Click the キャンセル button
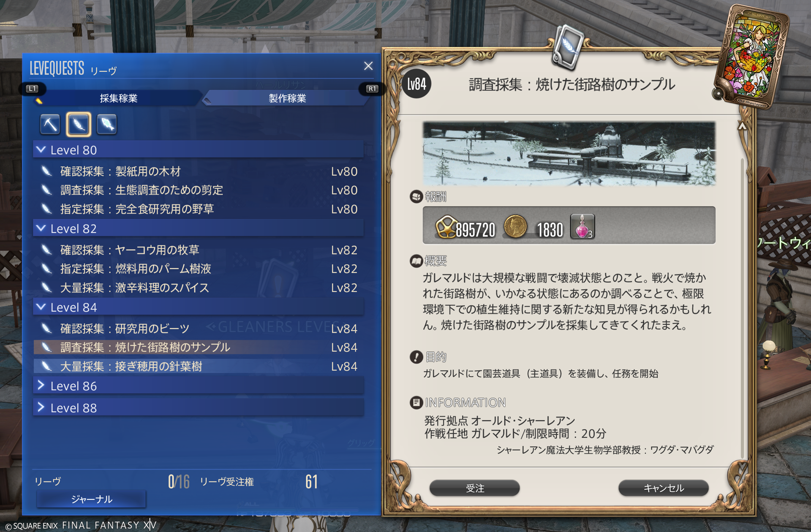 pos(664,488)
